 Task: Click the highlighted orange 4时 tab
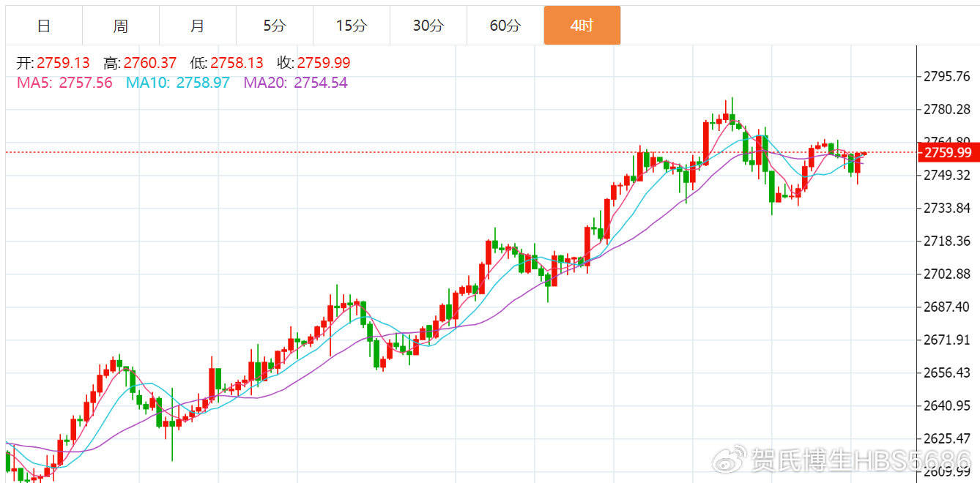(x=582, y=26)
